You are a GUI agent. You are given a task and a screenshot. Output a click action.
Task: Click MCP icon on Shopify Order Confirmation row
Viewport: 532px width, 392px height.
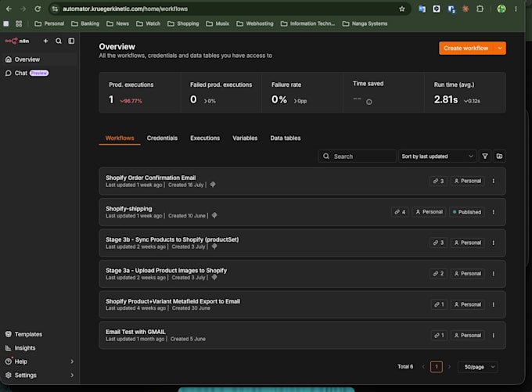coord(213,185)
